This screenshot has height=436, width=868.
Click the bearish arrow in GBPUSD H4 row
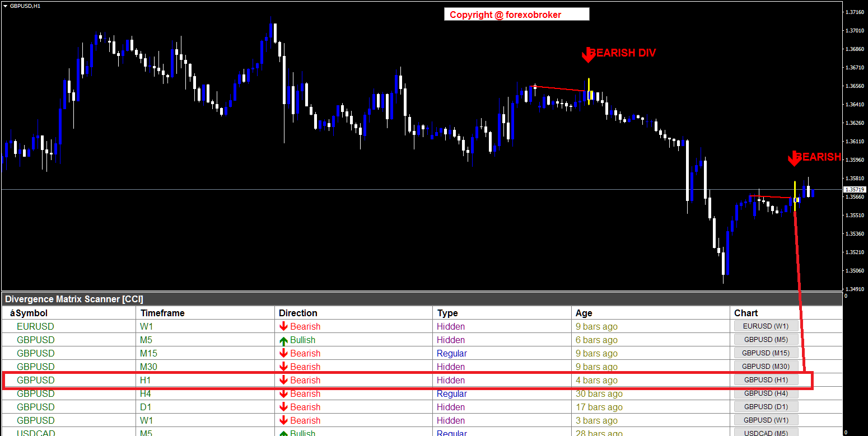click(x=283, y=393)
